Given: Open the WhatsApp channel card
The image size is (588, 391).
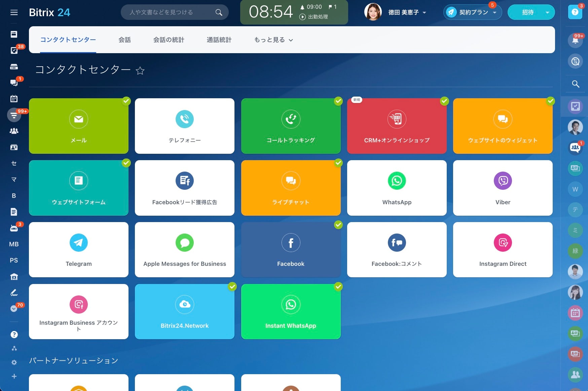Looking at the screenshot, I should click(x=397, y=188).
